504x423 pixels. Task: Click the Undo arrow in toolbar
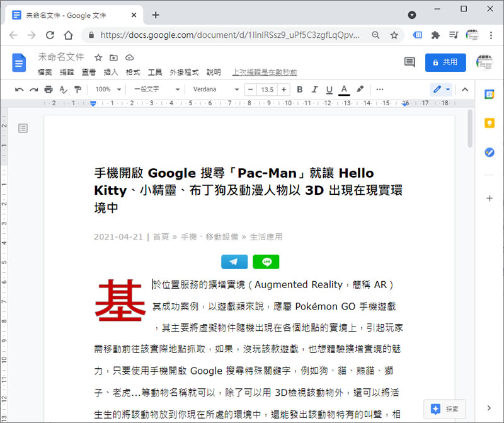point(19,90)
